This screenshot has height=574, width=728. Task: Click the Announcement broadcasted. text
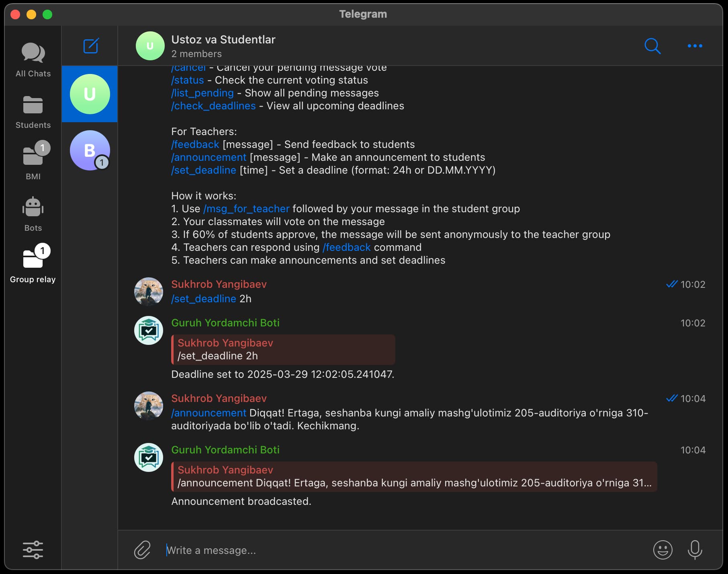241,501
